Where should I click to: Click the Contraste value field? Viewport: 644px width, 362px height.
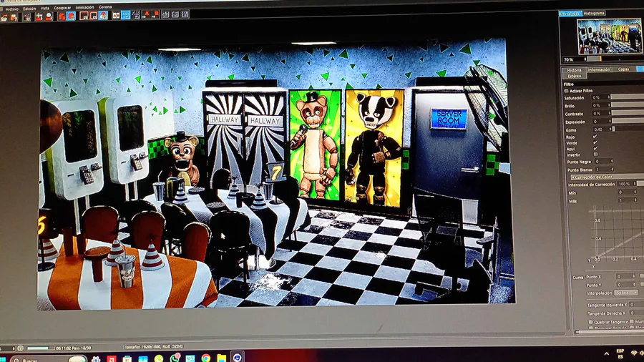point(602,113)
